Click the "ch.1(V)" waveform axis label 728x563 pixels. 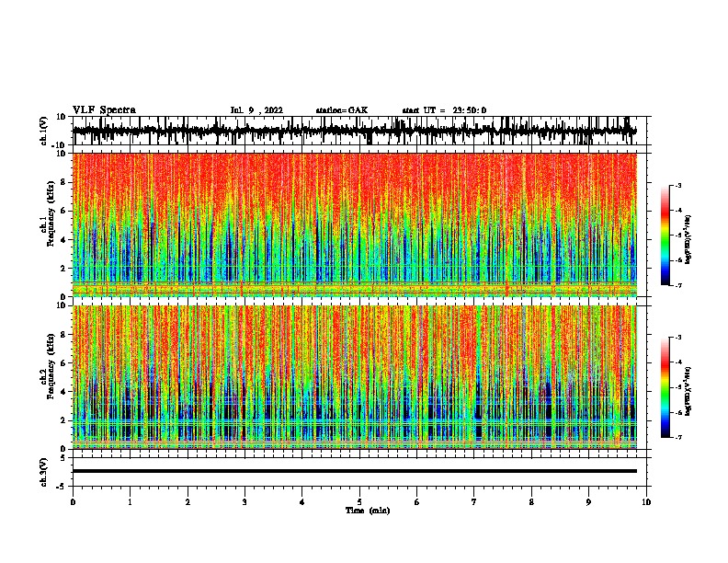tap(44, 131)
